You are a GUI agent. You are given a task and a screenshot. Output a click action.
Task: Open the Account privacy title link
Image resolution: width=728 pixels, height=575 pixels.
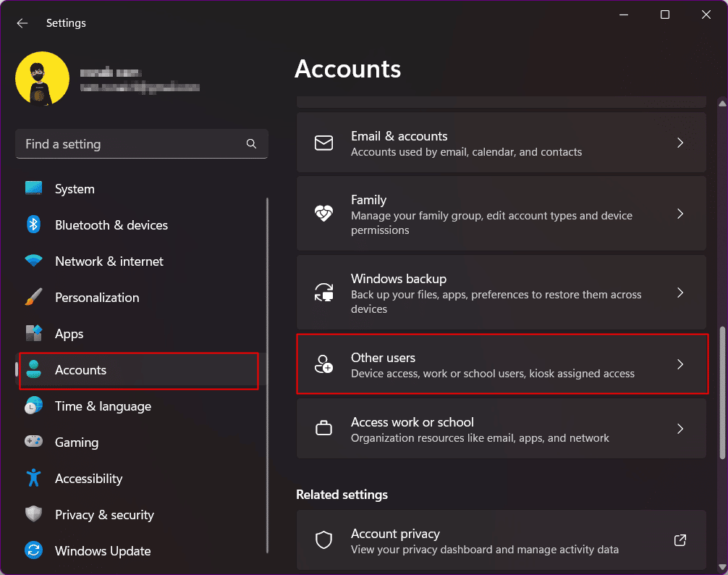[396, 534]
